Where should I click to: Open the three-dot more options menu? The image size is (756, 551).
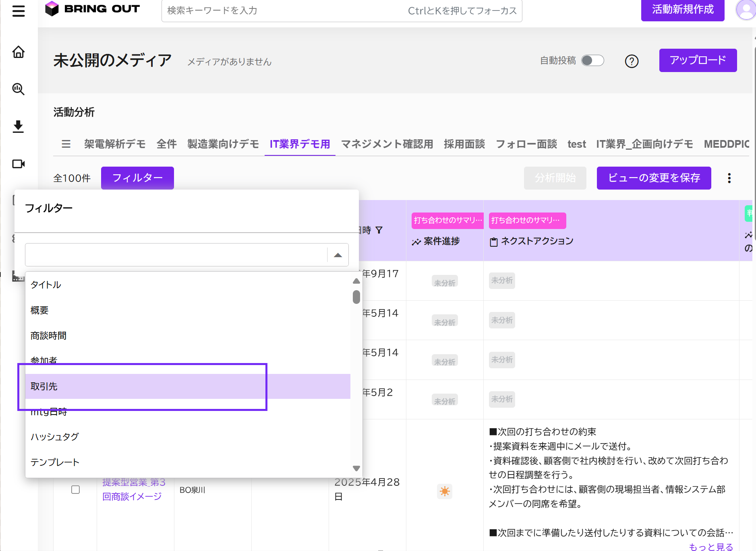click(x=729, y=178)
